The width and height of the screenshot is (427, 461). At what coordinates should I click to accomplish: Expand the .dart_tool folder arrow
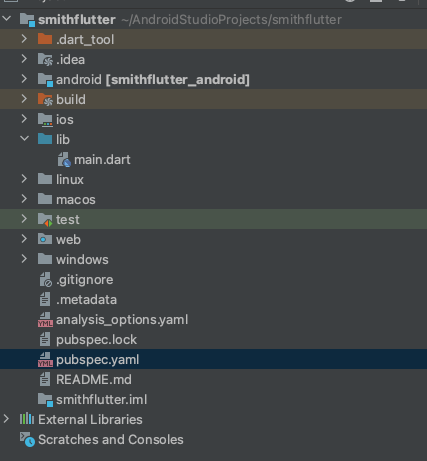coord(24,39)
